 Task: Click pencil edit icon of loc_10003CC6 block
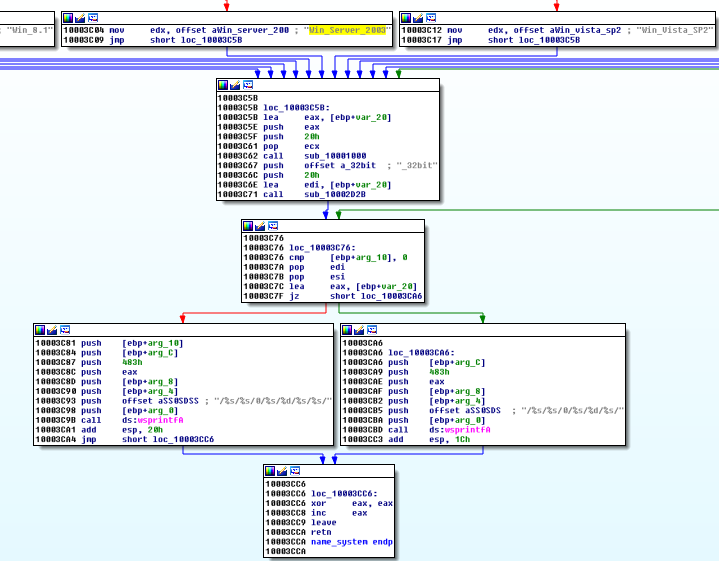click(x=282, y=471)
